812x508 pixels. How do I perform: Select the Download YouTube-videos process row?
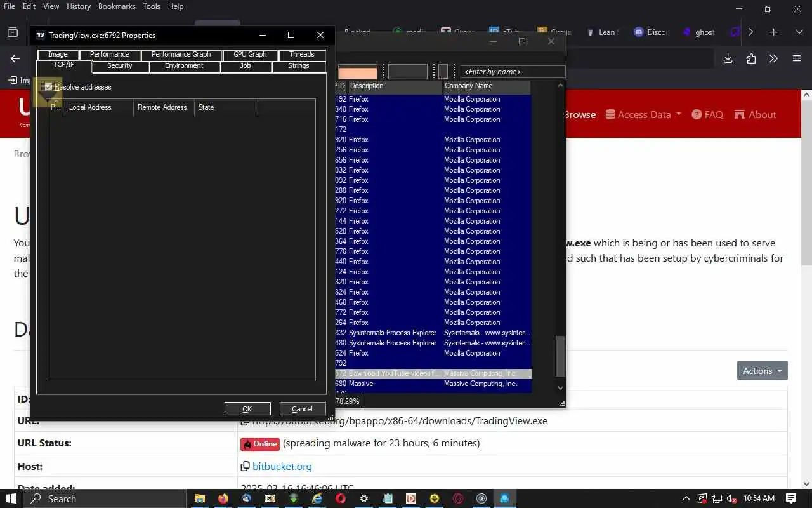point(433,373)
